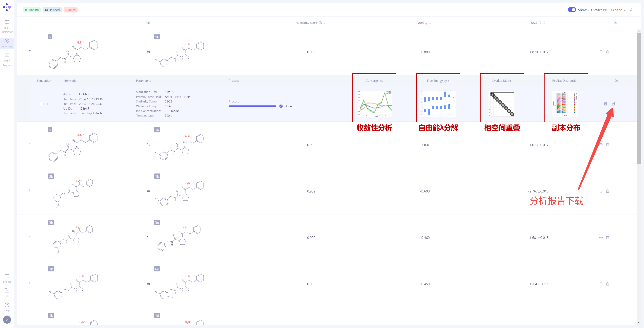Filter by 14 Finished jobs tag
This screenshot has width=644, height=328.
[52, 10]
